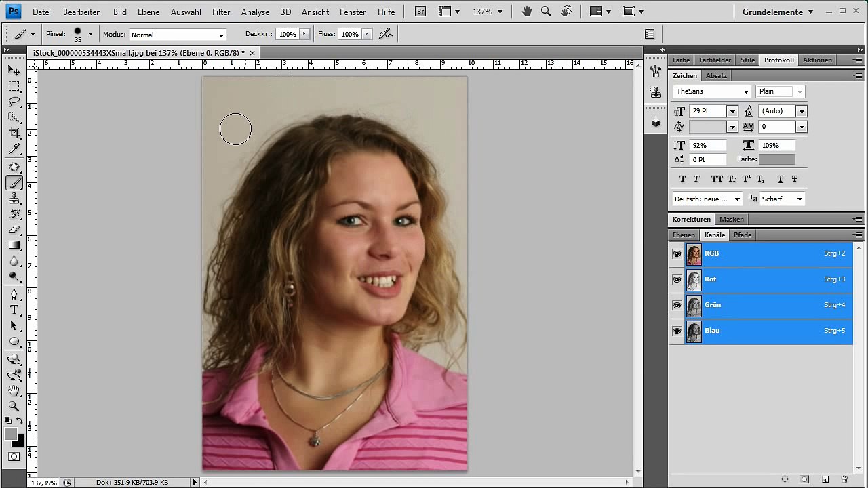Click the foreground color swatch
The image size is (868, 488).
[10, 434]
